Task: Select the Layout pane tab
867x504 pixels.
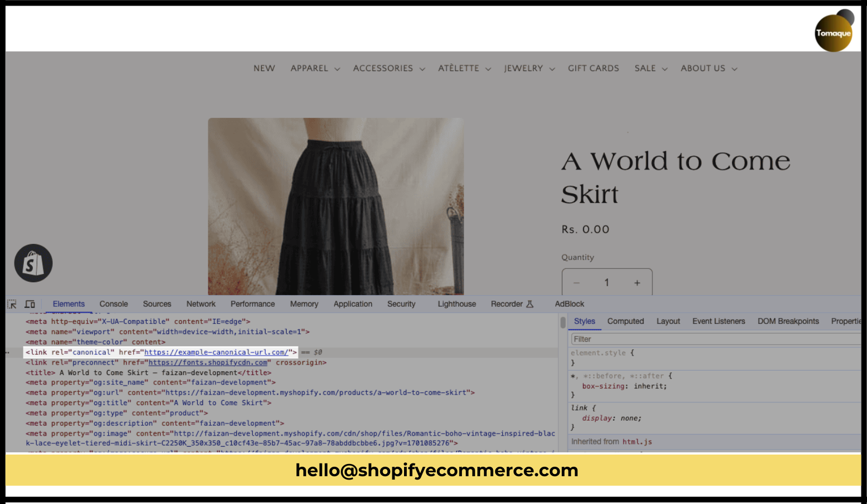Action: [x=668, y=321]
